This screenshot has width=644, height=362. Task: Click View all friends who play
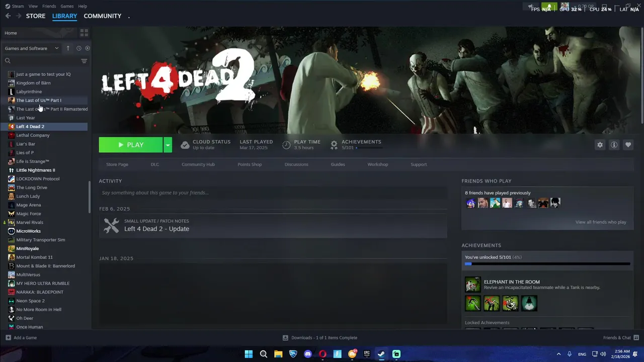point(601,222)
